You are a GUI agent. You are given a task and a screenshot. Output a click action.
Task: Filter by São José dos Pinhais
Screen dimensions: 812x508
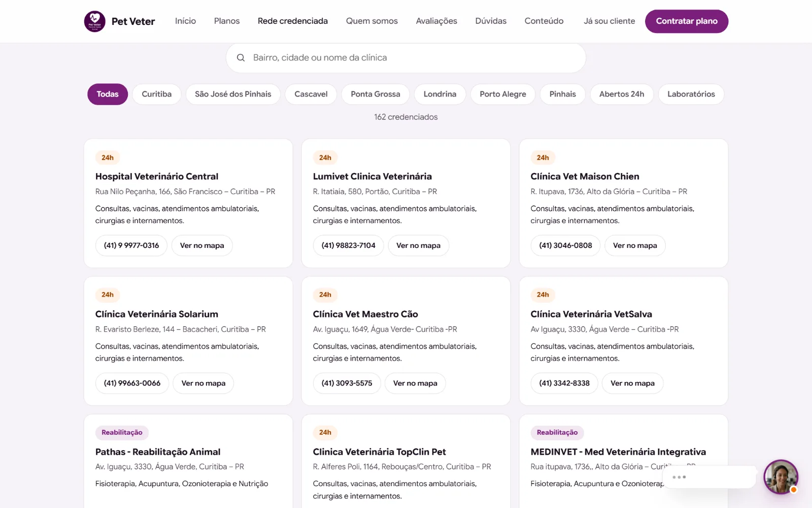(233, 94)
